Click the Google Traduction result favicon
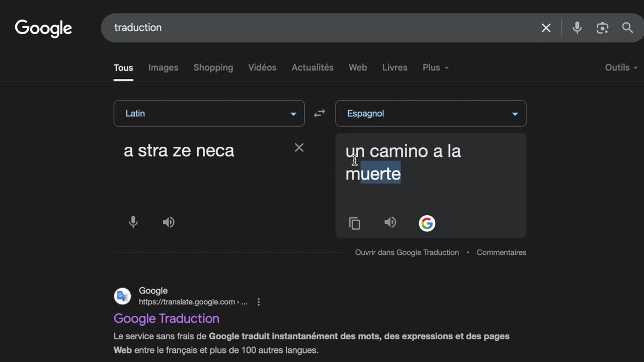Viewport: 644px width, 362px height. coord(122,296)
